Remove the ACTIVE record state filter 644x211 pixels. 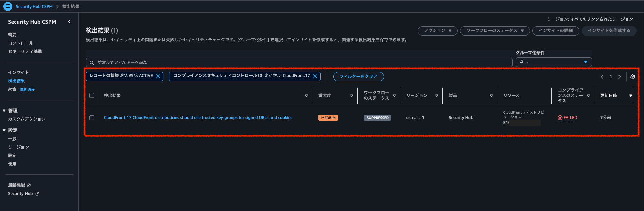[158, 76]
